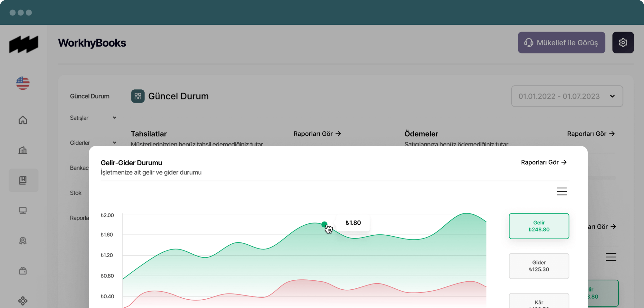
Task: Click the WorkhyBooks title text
Action: click(x=92, y=43)
